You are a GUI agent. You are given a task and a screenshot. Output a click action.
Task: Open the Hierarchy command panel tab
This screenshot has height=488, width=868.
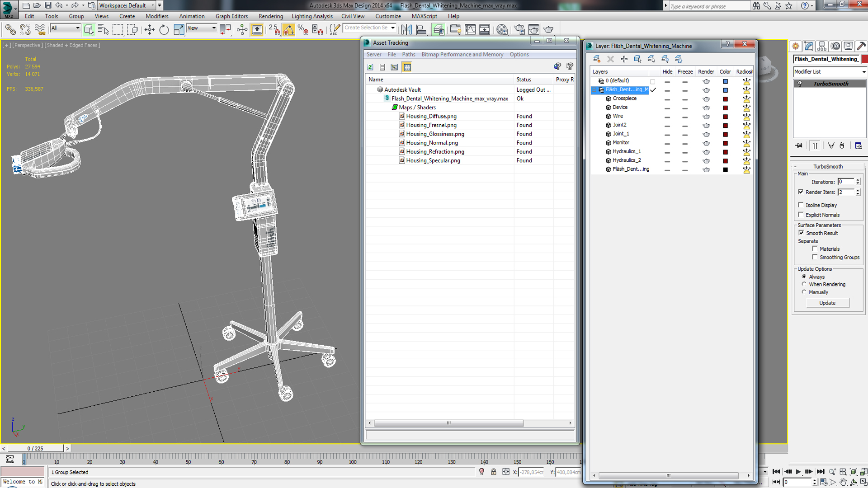click(x=822, y=46)
